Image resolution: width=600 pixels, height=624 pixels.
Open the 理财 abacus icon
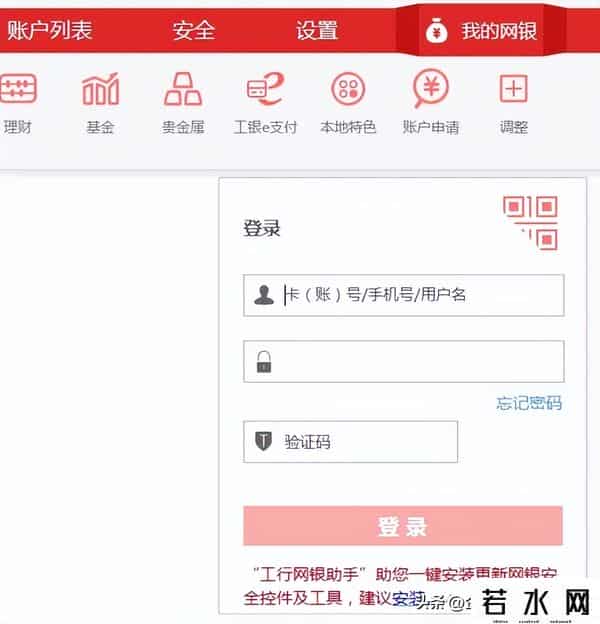[18, 88]
